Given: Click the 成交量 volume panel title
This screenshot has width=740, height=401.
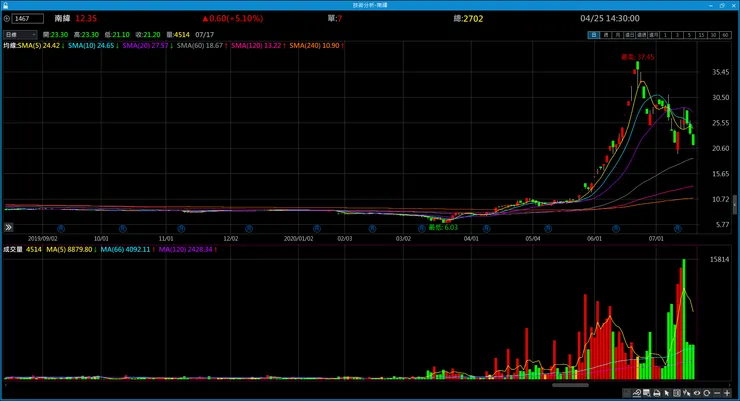Looking at the screenshot, I should (x=13, y=249).
